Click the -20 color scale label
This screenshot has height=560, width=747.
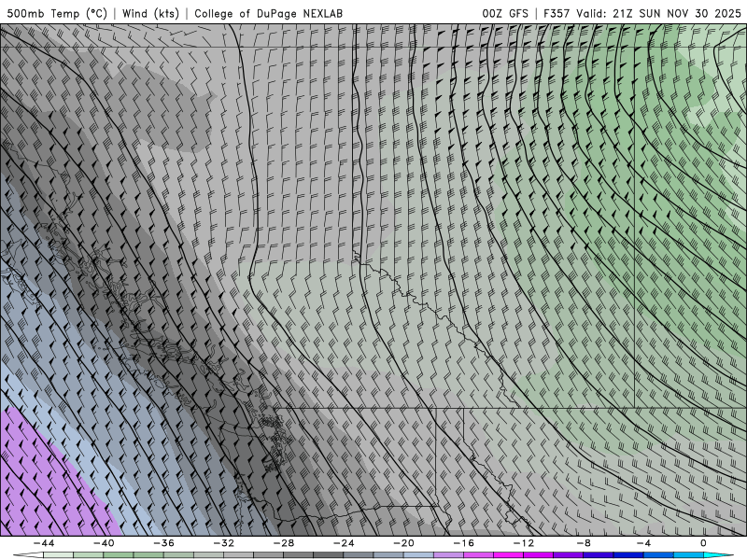(403, 543)
